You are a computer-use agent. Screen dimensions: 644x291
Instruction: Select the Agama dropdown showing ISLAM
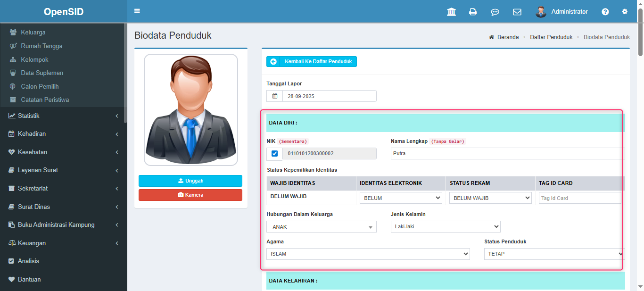point(368,254)
